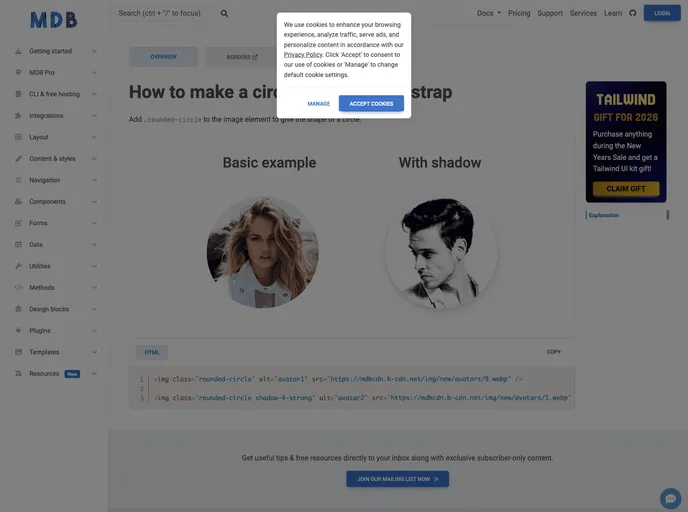Expand Utilities chevron
The image size is (688, 512).
(94, 266)
